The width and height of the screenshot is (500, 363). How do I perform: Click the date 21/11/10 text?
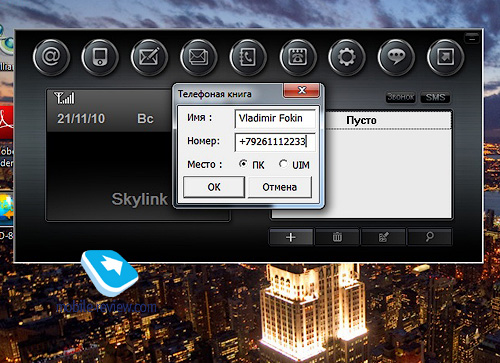pos(81,119)
